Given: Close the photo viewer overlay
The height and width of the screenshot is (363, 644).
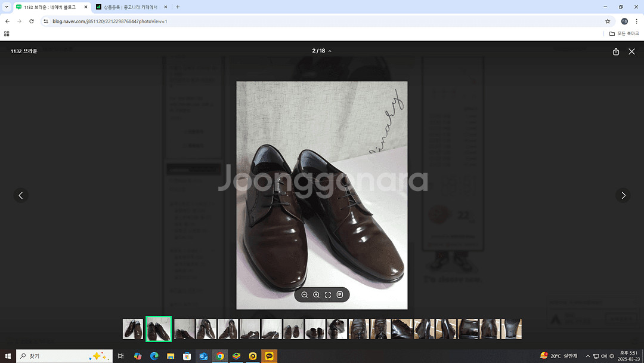Looking at the screenshot, I should coord(631,51).
